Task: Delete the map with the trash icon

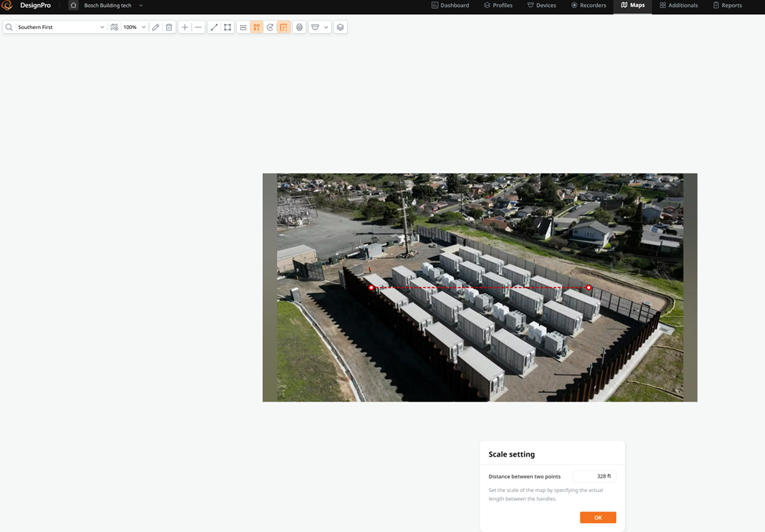Action: click(x=169, y=27)
